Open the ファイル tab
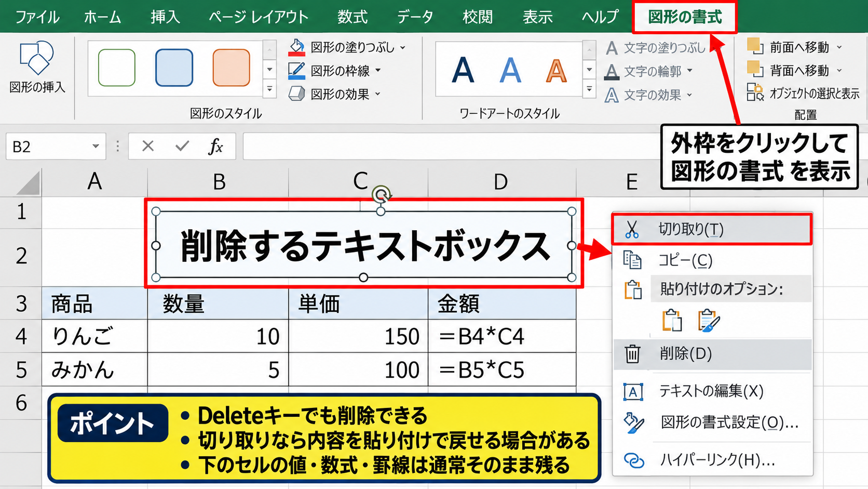 tap(37, 17)
